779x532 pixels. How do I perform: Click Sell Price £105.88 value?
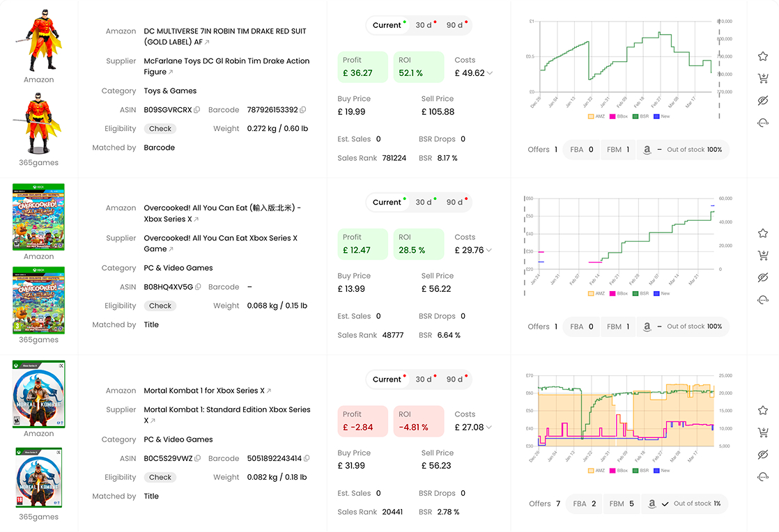[438, 112]
